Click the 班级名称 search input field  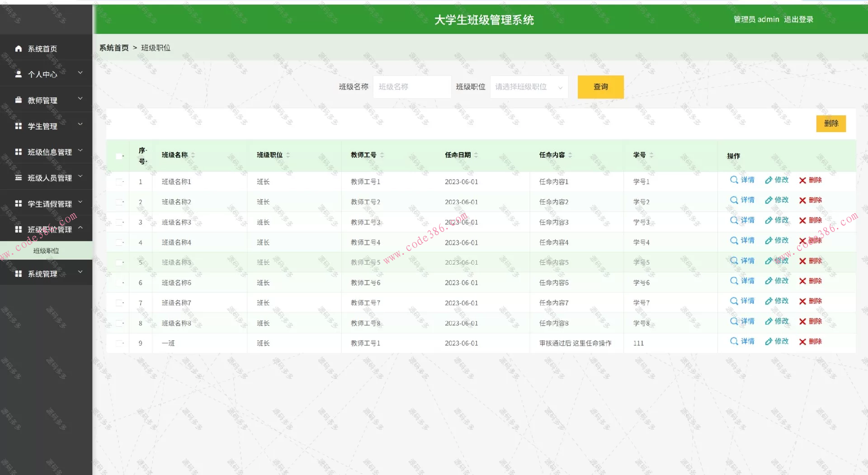tap(411, 86)
